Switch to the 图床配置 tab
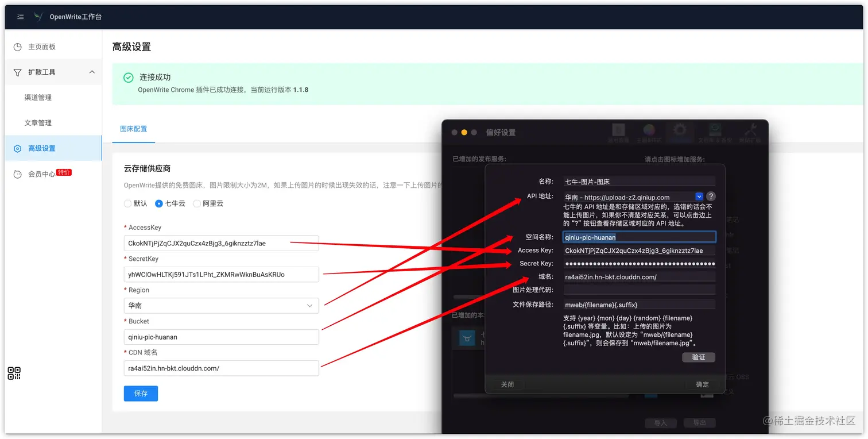 [x=133, y=129]
